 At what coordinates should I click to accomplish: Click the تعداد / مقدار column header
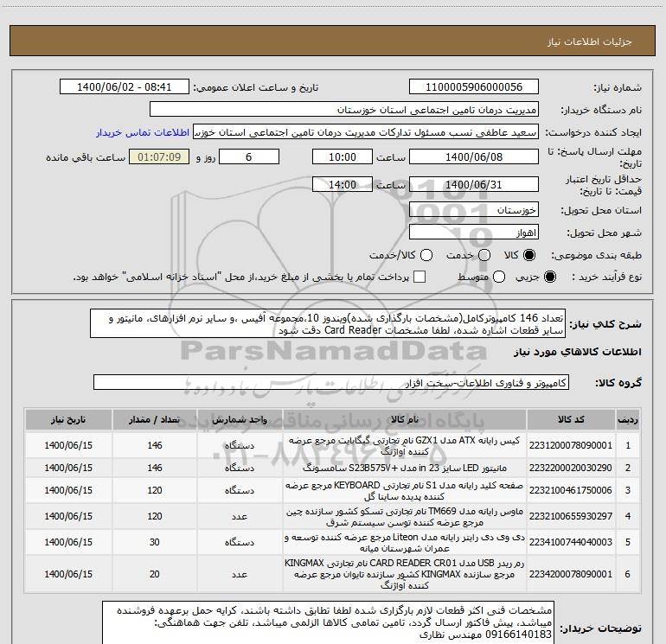click(155, 419)
